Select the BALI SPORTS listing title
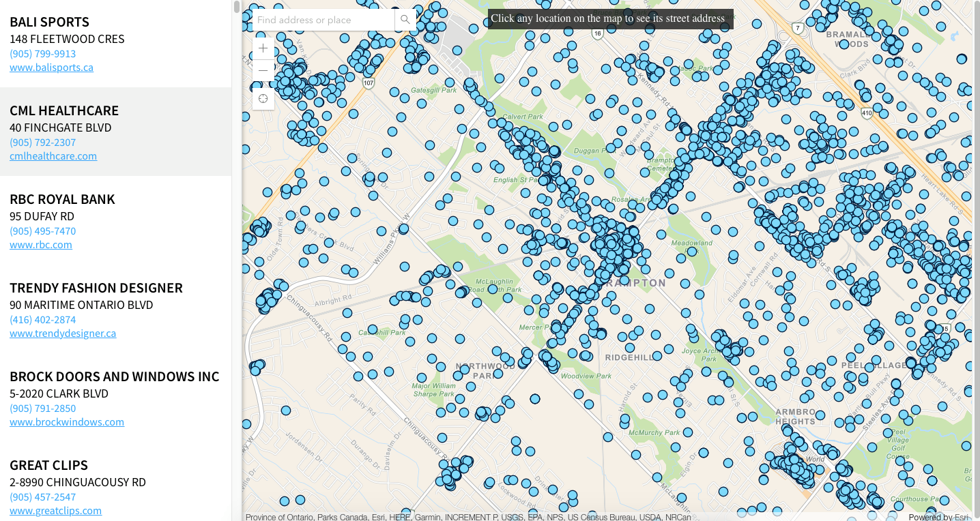Viewport: 980px width, 521px height. (49, 22)
